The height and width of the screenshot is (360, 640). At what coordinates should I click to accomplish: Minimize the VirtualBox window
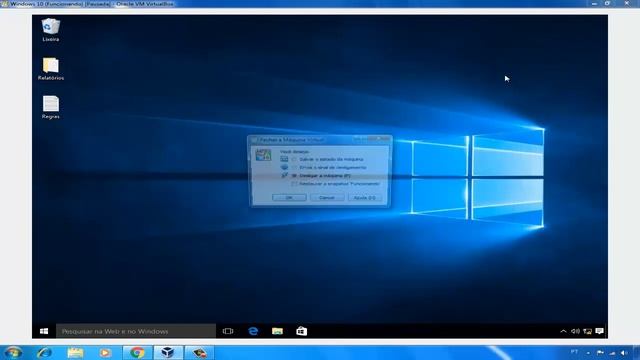click(594, 3)
